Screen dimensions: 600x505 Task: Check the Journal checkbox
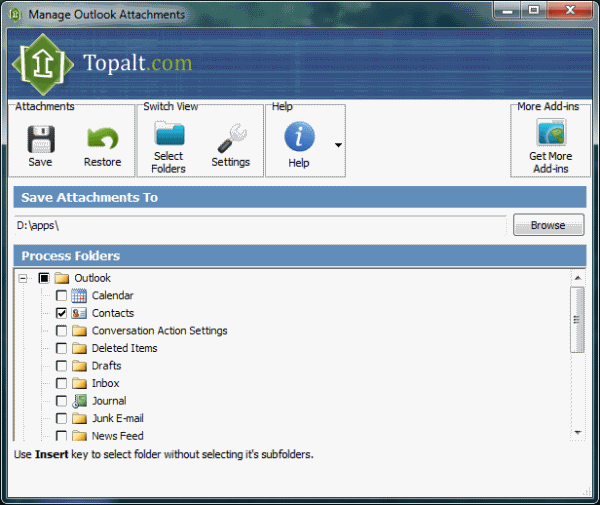point(61,401)
